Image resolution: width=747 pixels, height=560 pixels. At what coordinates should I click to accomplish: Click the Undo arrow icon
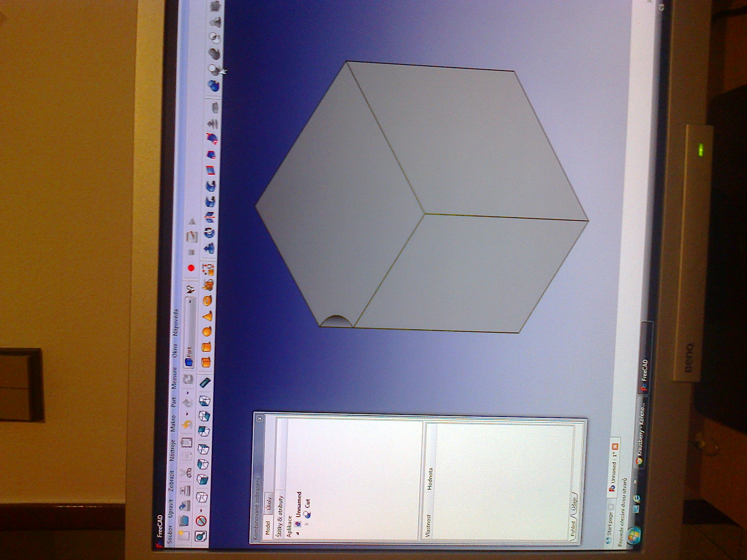tap(187, 424)
